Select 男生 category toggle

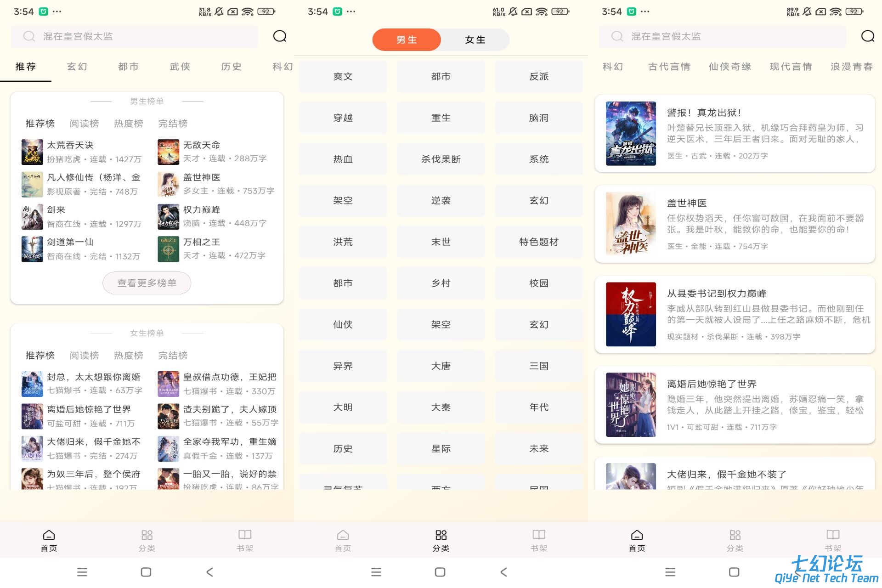tap(407, 40)
